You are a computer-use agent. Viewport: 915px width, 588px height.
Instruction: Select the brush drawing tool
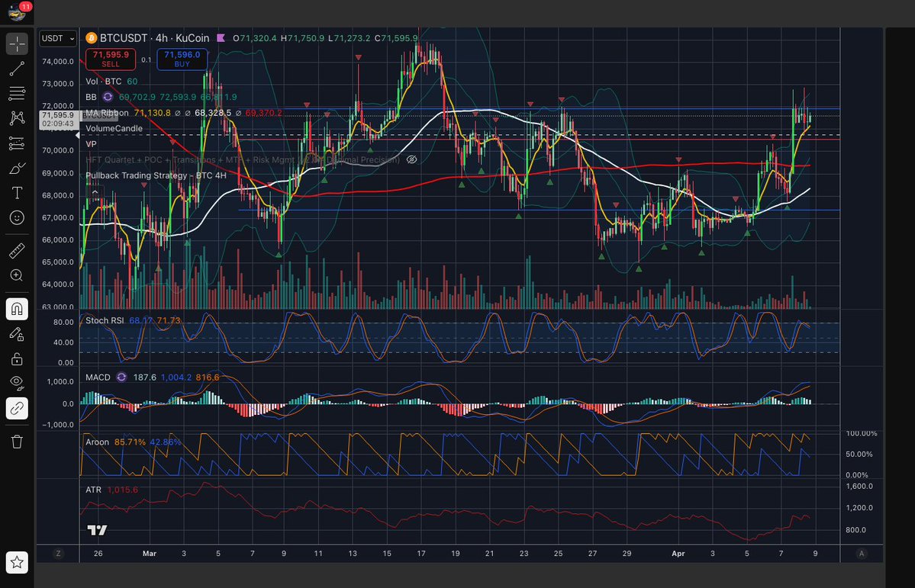[x=17, y=168]
